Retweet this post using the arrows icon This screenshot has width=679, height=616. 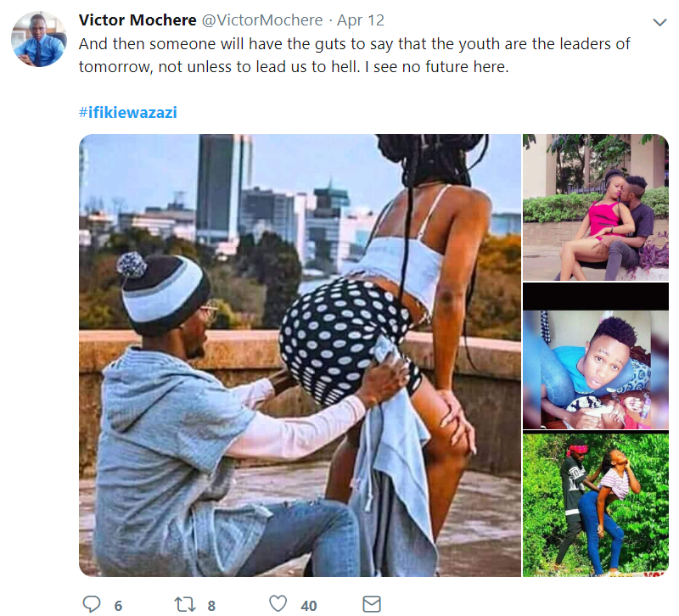click(x=184, y=604)
